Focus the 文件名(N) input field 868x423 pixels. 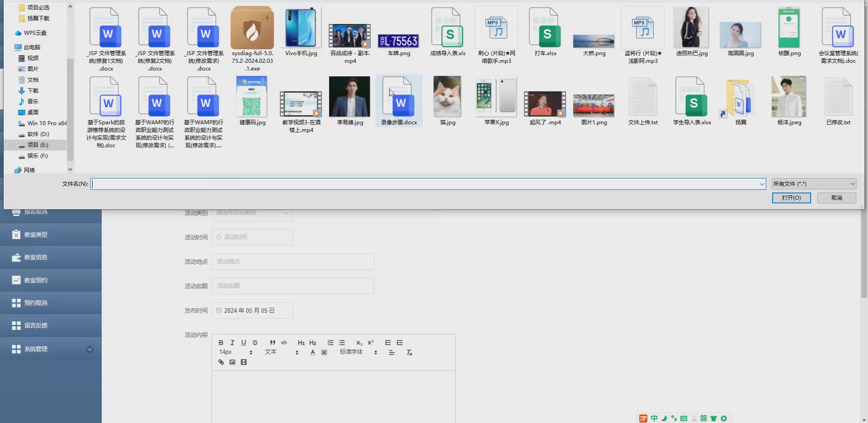click(x=428, y=184)
